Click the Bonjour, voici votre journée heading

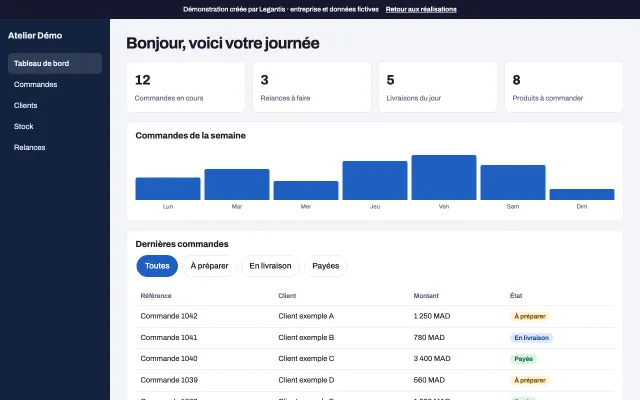[x=223, y=43]
